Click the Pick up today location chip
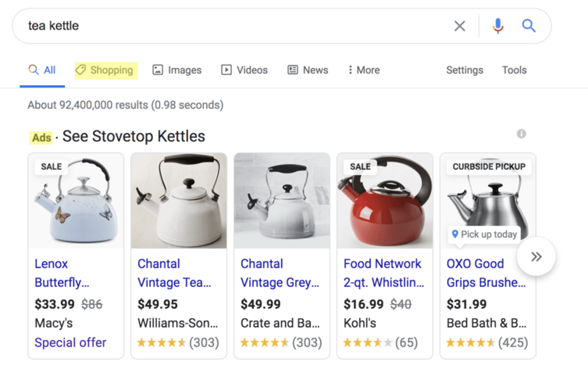The height and width of the screenshot is (376, 588). tap(484, 234)
